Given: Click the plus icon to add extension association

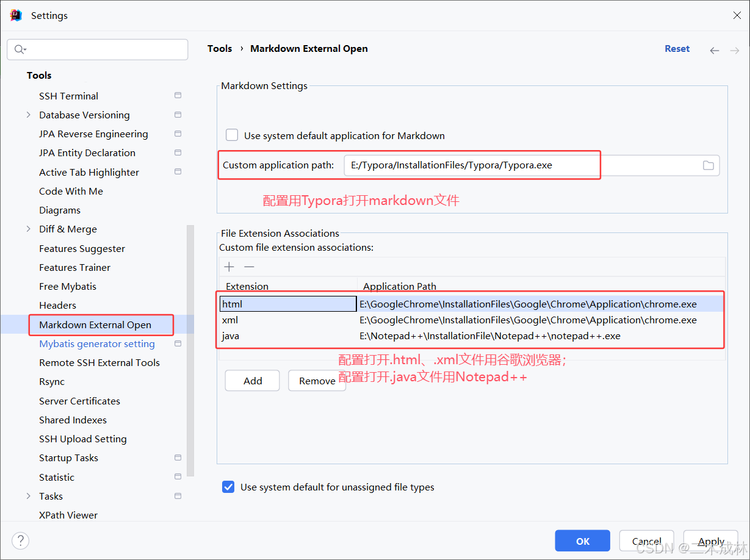Looking at the screenshot, I should click(229, 267).
